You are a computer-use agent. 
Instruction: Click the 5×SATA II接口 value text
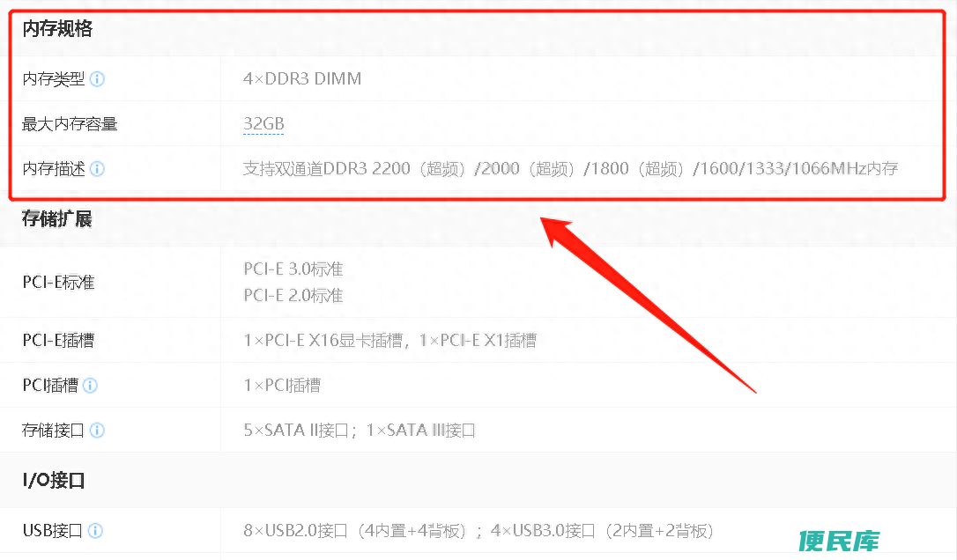296,431
